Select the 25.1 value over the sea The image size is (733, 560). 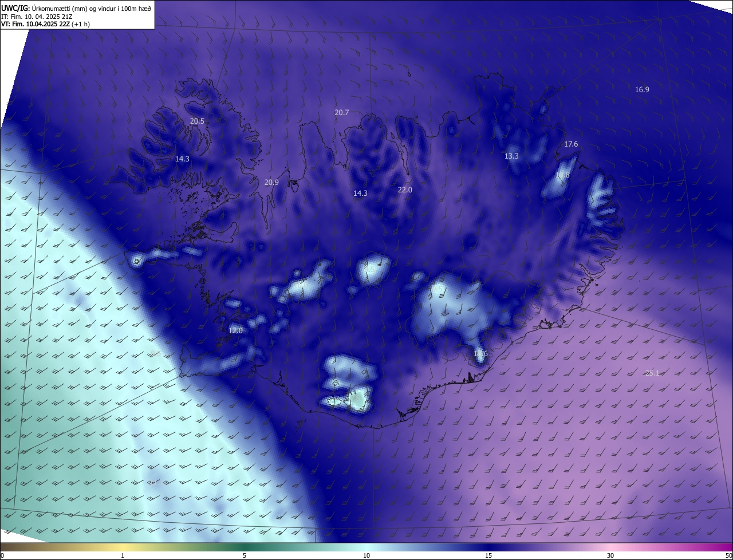click(x=652, y=373)
